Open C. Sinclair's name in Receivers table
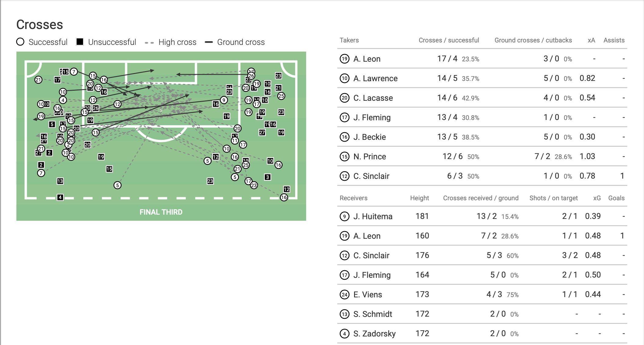 [x=371, y=256]
